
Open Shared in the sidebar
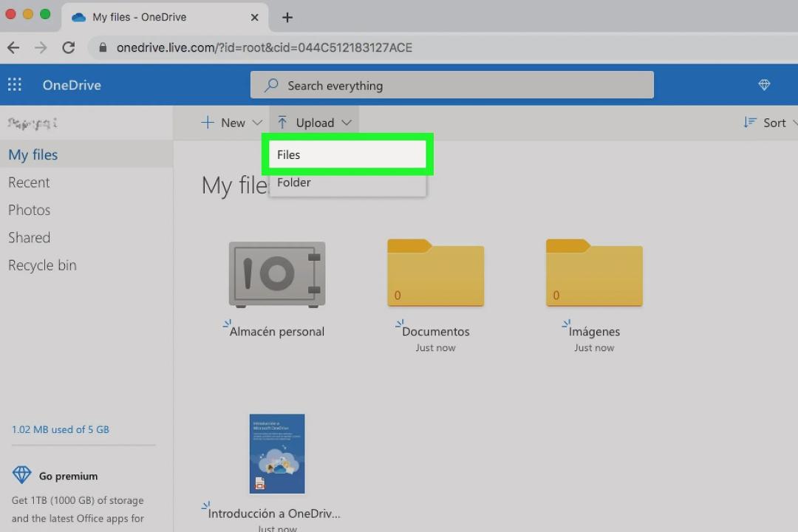[x=29, y=237]
